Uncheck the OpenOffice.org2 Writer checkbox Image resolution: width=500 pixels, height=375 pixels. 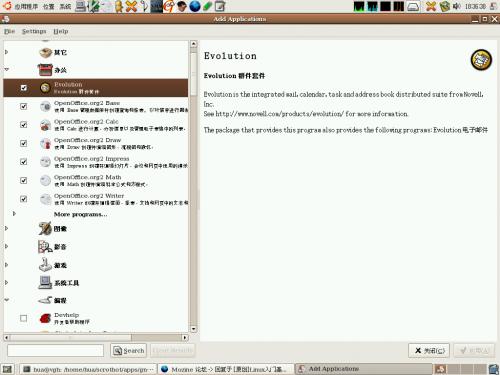[x=23, y=199]
